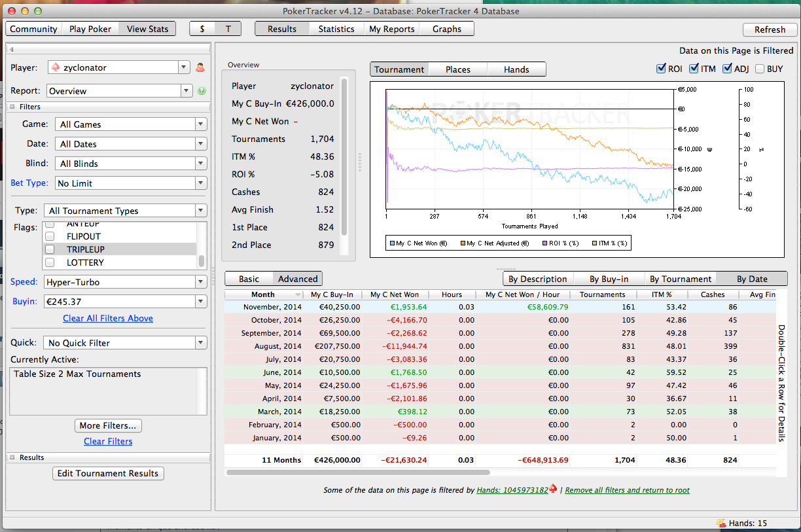This screenshot has width=801, height=532.
Task: Open the Hands: 1045973182 filter link
Action: [x=512, y=490]
